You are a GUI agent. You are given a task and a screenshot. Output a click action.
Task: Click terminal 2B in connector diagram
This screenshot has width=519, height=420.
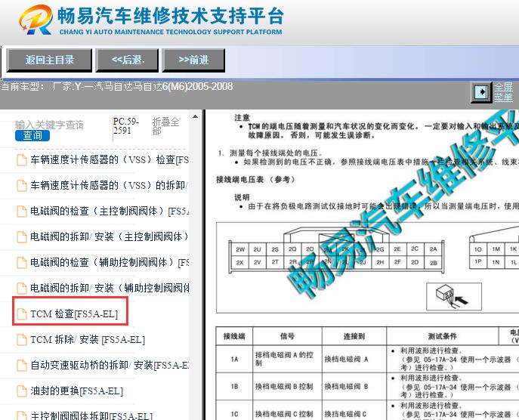[x=434, y=263]
